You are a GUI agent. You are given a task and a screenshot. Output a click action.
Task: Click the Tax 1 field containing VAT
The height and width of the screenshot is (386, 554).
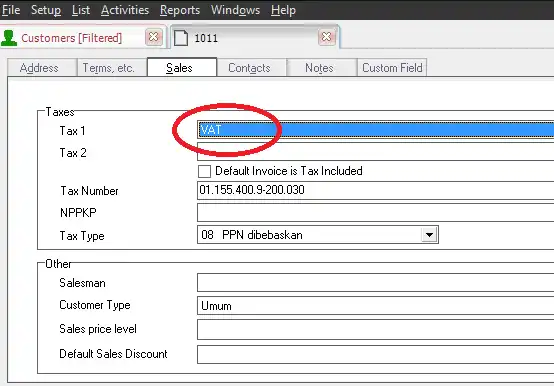tap(376, 130)
